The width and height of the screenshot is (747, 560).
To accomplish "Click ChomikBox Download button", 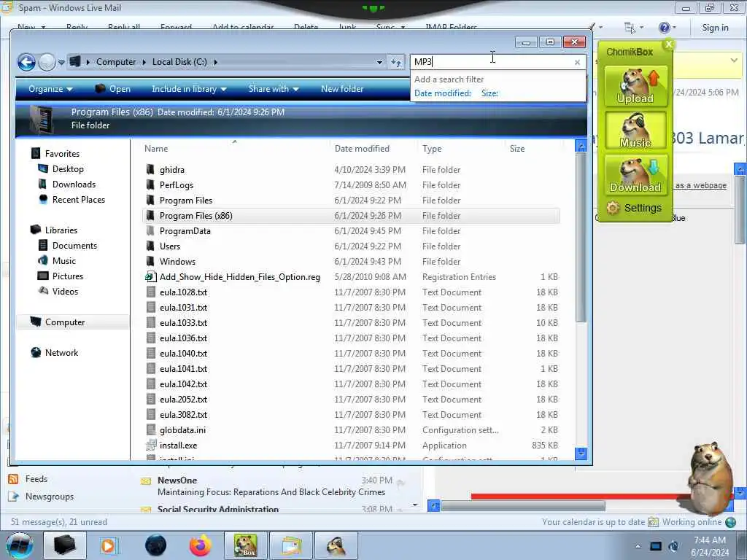I will pos(635,175).
